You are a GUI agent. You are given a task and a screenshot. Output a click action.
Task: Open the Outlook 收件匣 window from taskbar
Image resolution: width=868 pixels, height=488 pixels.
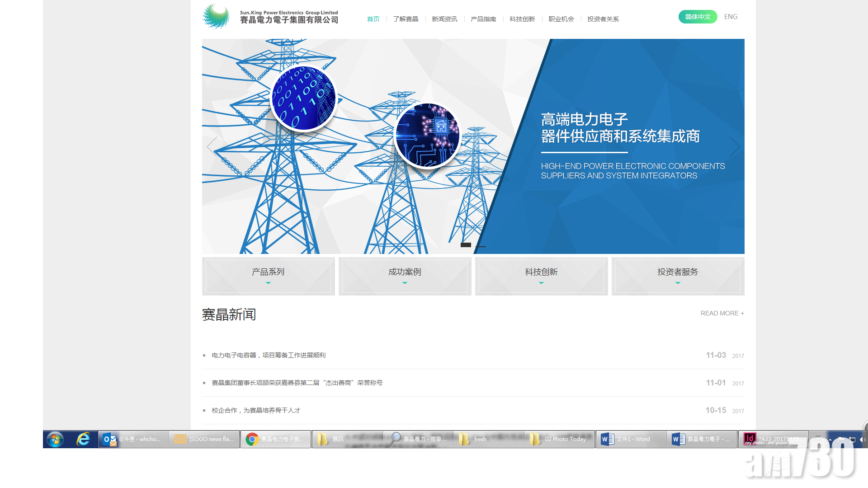click(132, 439)
